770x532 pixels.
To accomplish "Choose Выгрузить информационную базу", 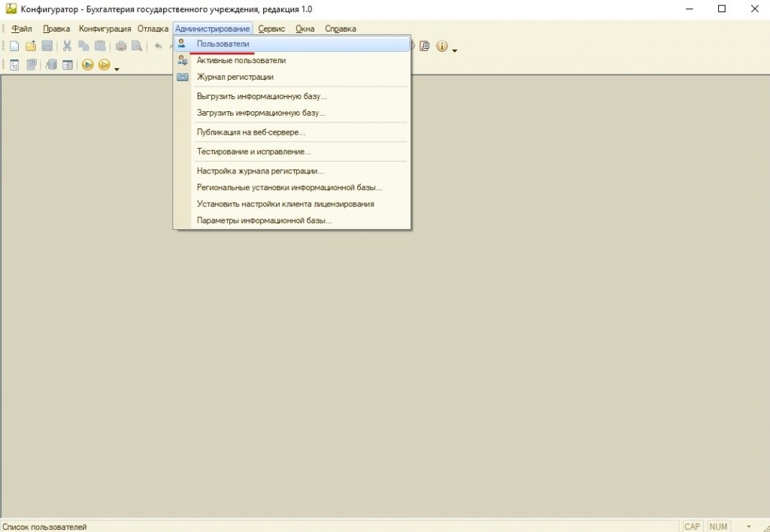I will coord(293,96).
